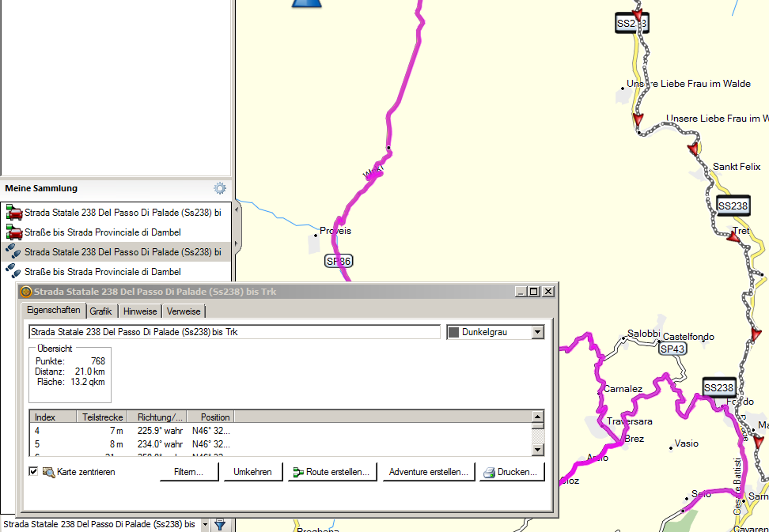Go to the Verweise tab
Viewport: 769px width, 532px height.
[184, 311]
